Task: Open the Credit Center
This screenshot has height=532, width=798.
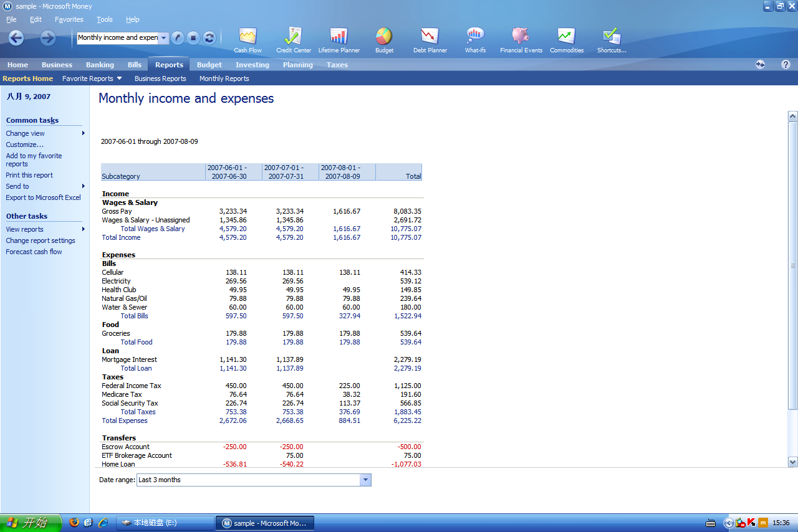Action: (293, 39)
